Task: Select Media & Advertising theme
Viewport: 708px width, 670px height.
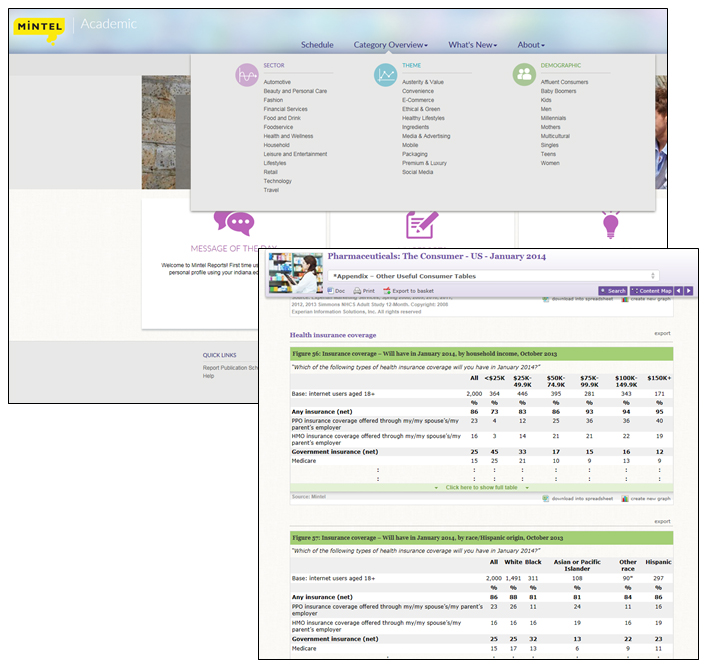Action: click(x=426, y=136)
